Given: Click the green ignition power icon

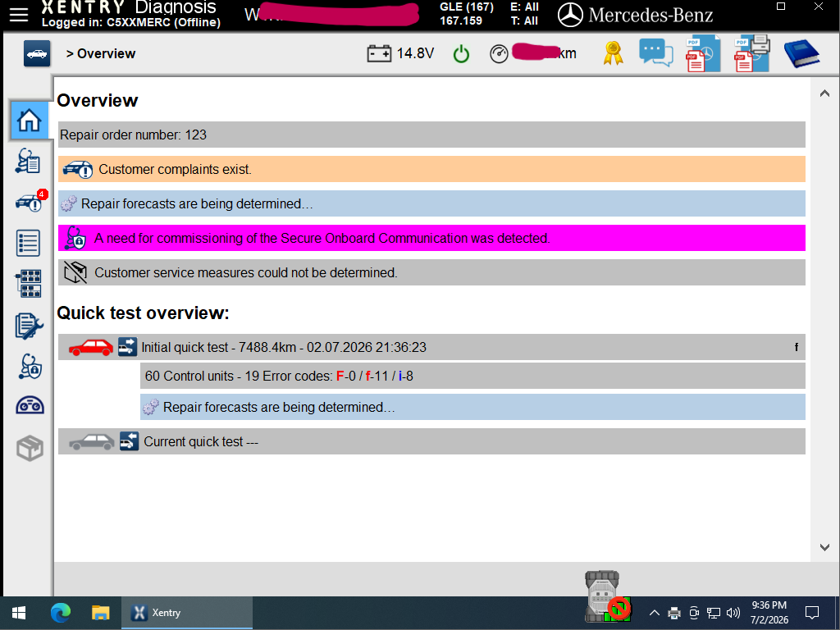Looking at the screenshot, I should (461, 53).
